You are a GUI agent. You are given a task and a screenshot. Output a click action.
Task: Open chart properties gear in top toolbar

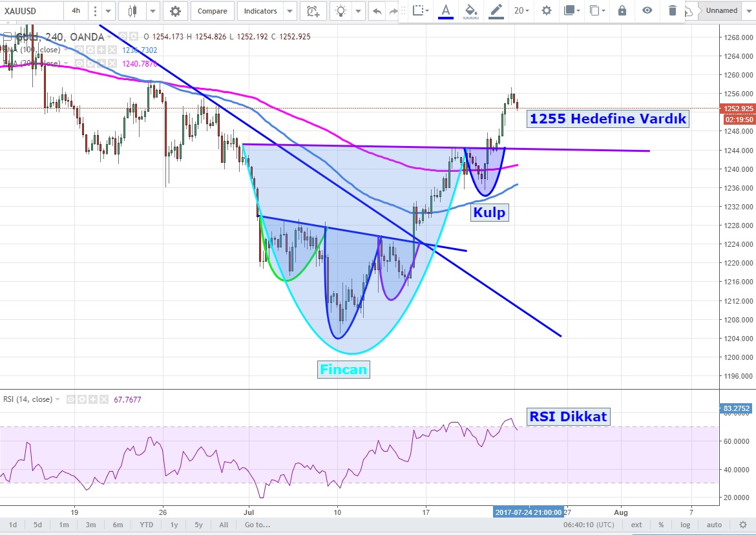(x=175, y=11)
